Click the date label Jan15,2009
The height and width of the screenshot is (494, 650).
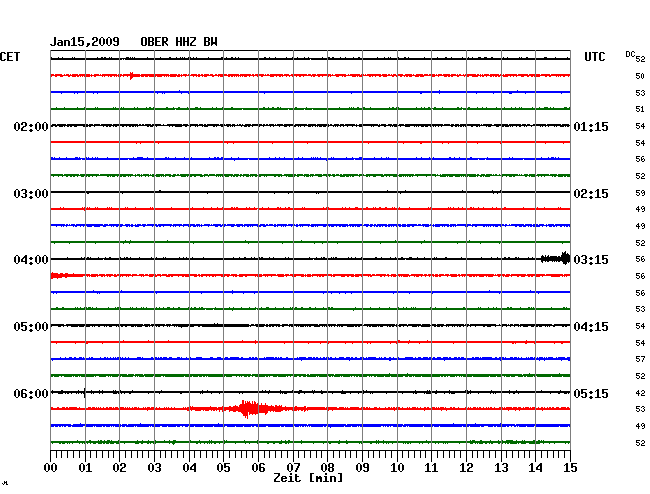coord(85,42)
